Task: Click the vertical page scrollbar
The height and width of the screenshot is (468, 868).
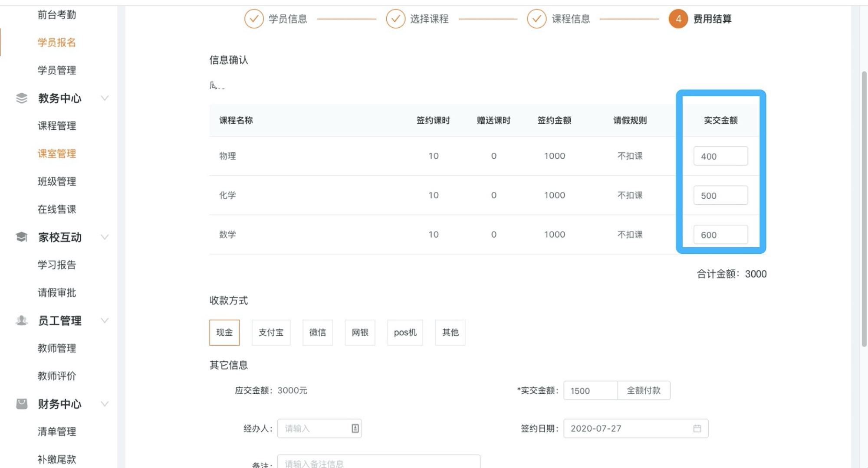Action: coord(864,208)
